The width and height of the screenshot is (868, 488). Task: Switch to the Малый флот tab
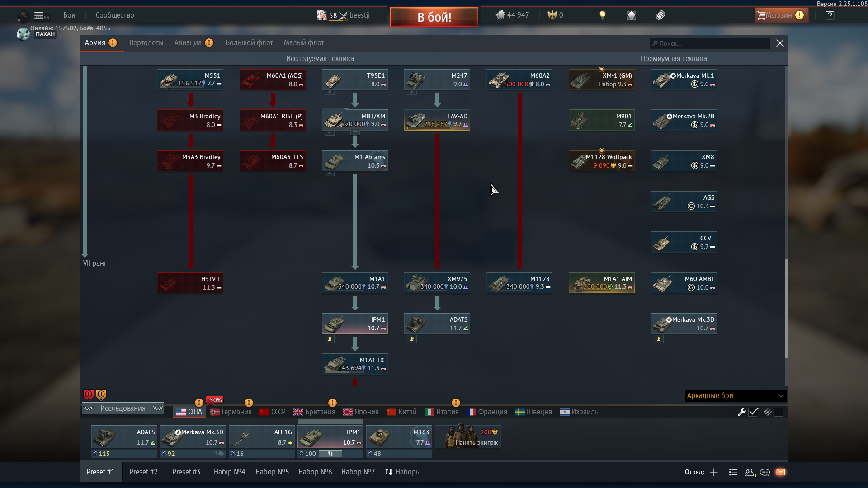[304, 43]
